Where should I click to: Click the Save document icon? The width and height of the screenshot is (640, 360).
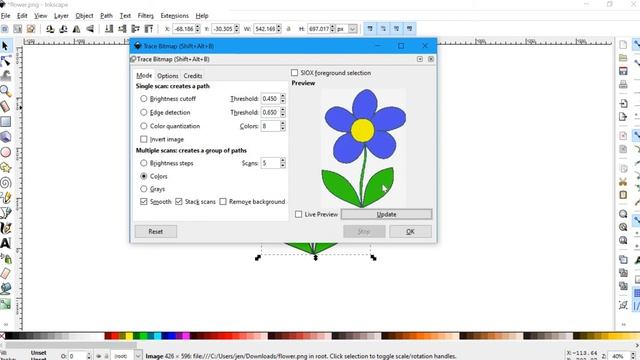pos(623,71)
